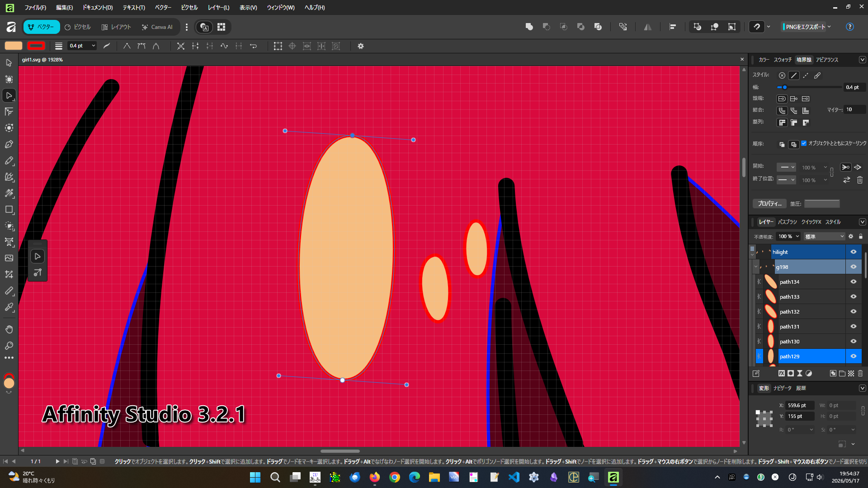Hide the path132 layer
This screenshot has height=488, width=868.
coord(854,312)
